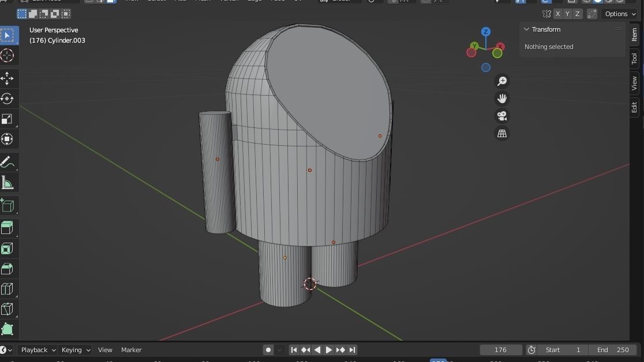Screen dimensions: 644x362
Task: Click the unlabeled green negative Y gizmo ball
Action: pyautogui.click(x=497, y=54)
